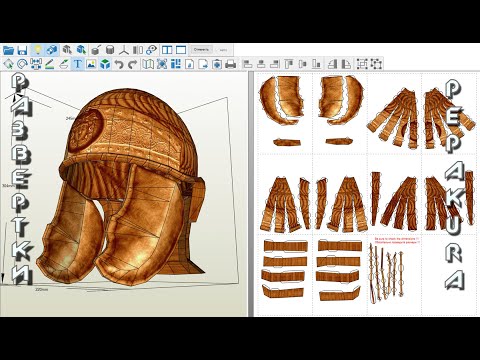Align selected parts to vertical middle
This screenshot has width=480, height=360.
303,64
